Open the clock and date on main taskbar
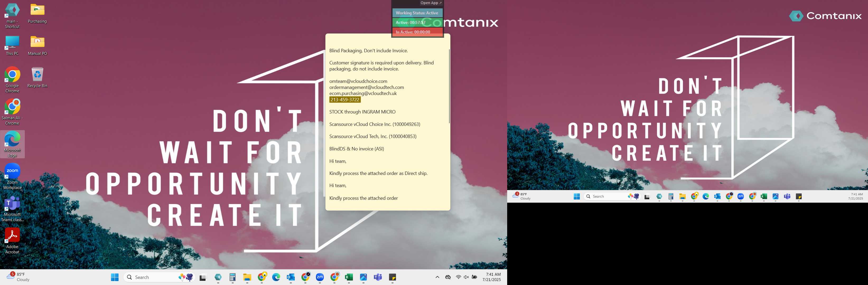868x285 pixels. point(492,277)
